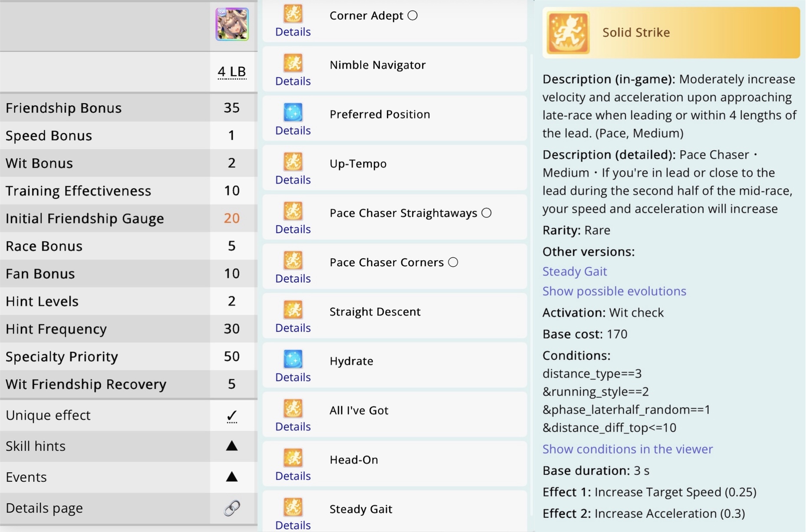Click the Hydrate skill name
This screenshot has height=532, width=810.
click(x=351, y=361)
